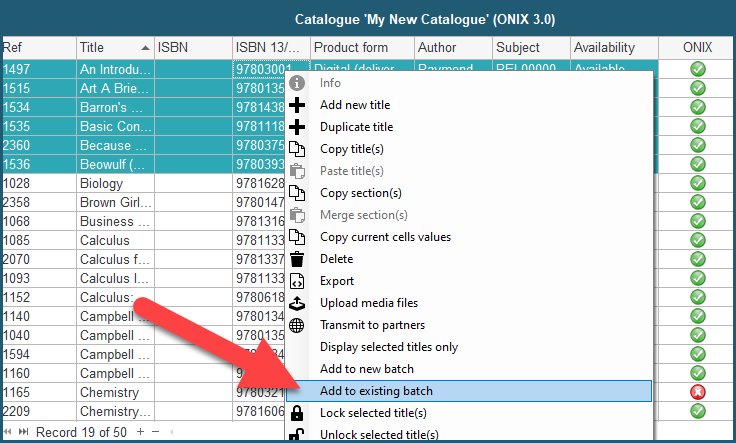Screen dimensions: 736x443
Task: Click Ref cell 1594
Action: tap(38, 354)
